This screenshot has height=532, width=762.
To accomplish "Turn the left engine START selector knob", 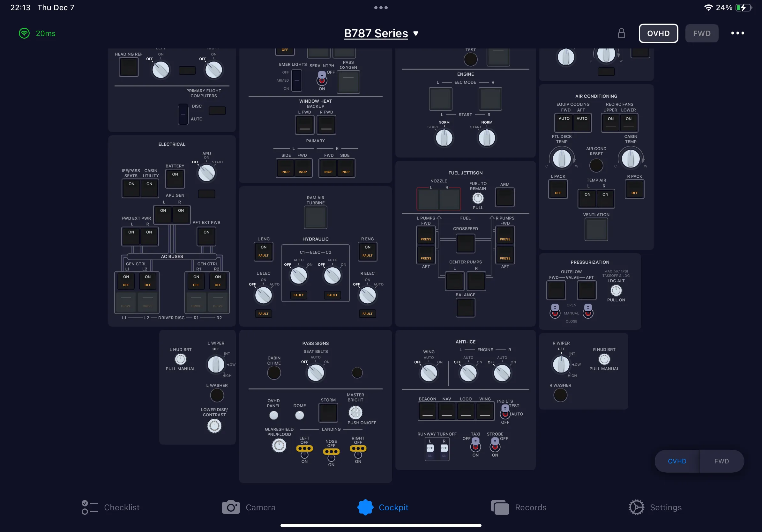I will tap(444, 138).
